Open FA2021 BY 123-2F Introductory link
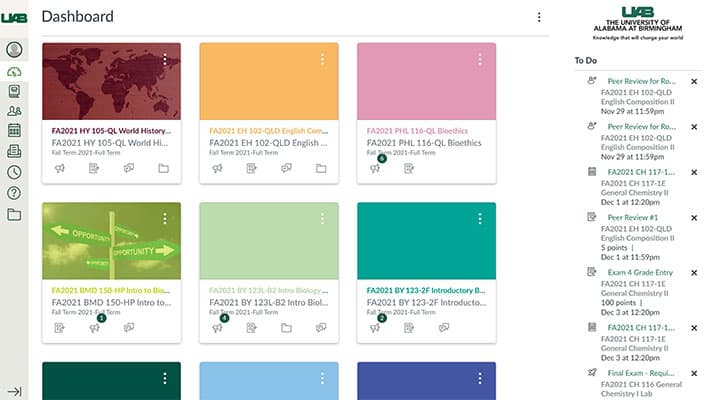 [426, 290]
